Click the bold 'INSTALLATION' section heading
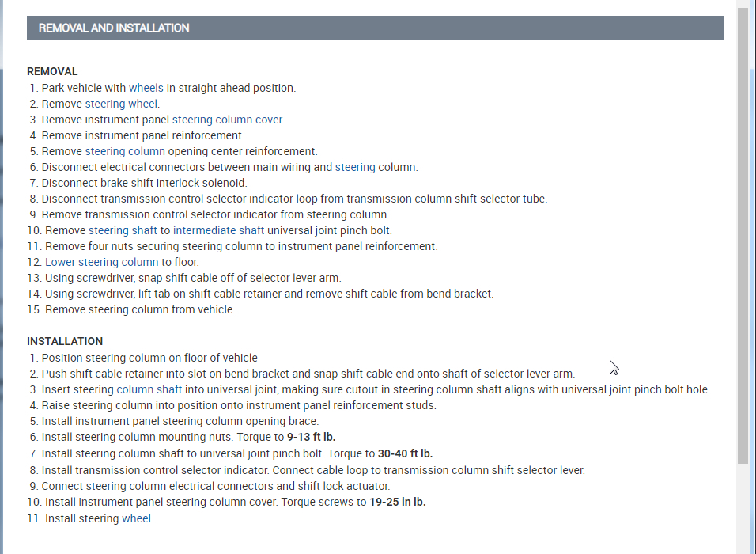The height and width of the screenshot is (554, 756). click(65, 341)
